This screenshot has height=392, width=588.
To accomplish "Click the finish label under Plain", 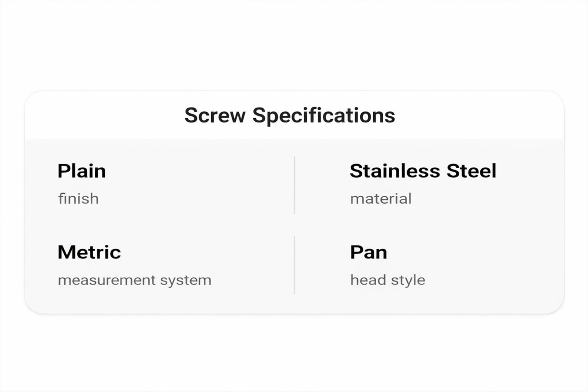I will 78,199.
